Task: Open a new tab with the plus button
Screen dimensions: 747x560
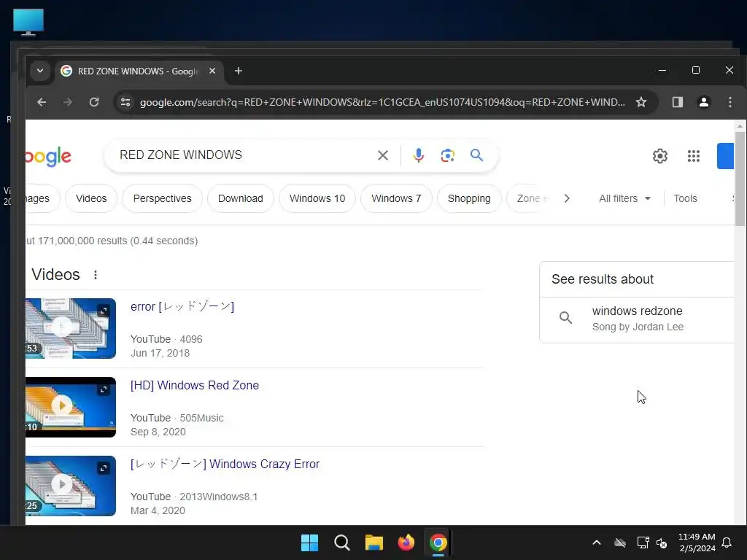Action: click(239, 71)
